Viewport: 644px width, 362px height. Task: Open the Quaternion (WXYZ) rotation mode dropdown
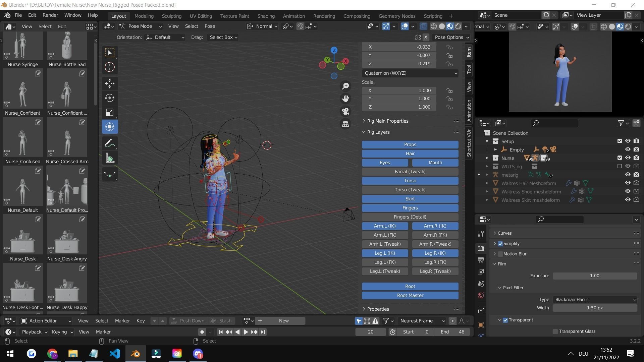(x=410, y=73)
